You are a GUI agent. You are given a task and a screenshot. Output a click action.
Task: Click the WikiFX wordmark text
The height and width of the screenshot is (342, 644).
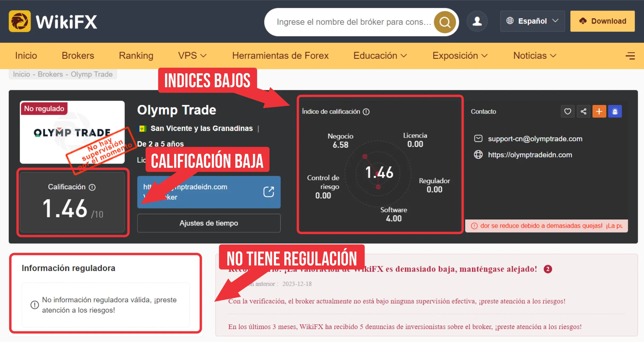pos(67,22)
